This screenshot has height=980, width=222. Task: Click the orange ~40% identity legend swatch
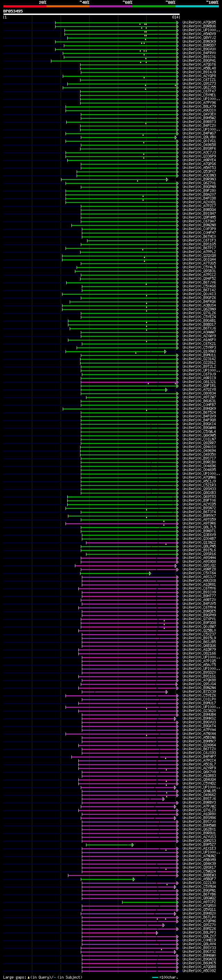tap(68, 6)
